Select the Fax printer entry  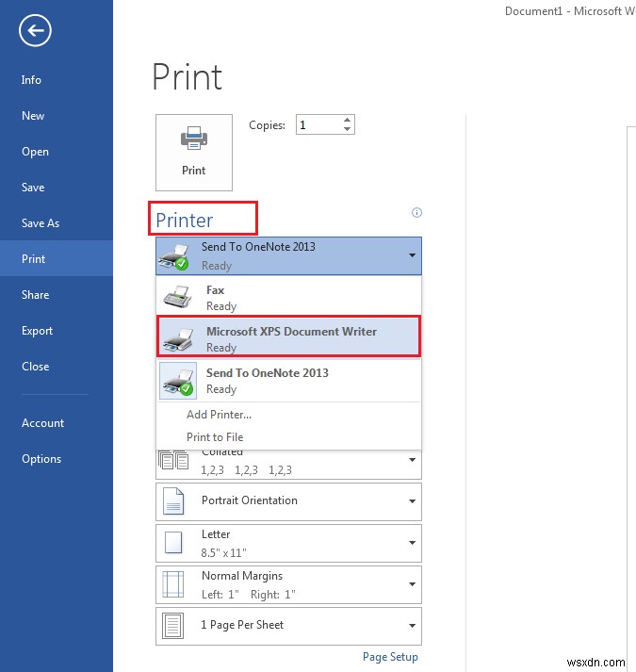click(288, 298)
